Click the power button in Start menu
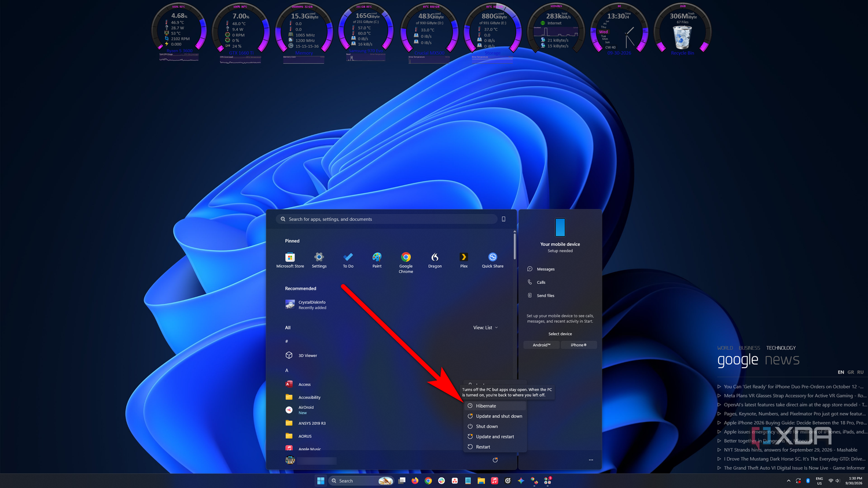 (495, 460)
